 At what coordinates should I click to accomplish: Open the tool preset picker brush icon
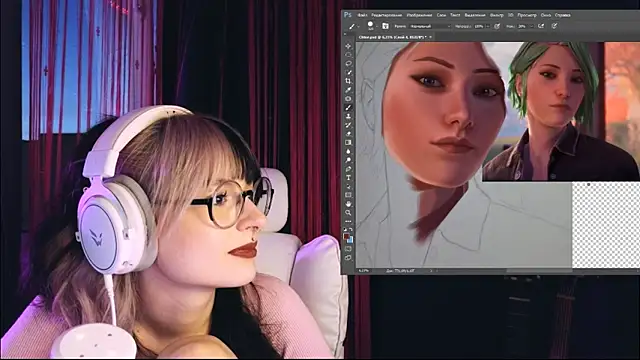point(352,26)
